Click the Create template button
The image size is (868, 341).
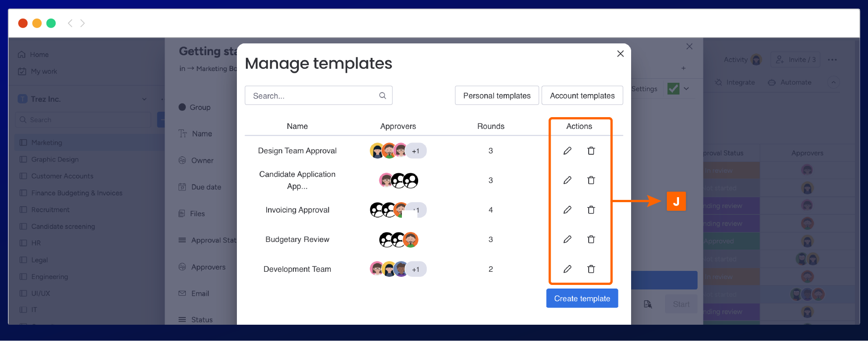point(582,298)
